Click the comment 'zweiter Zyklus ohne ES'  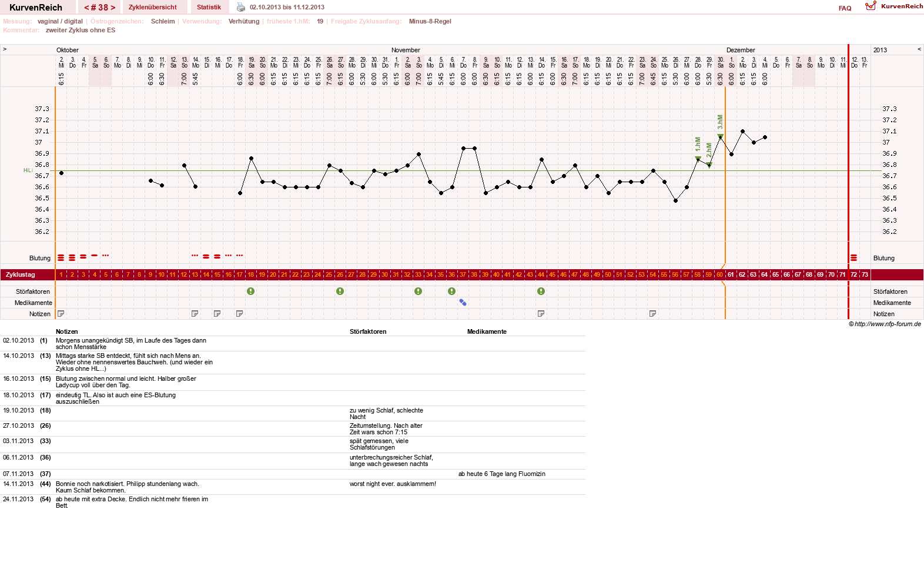81,30
